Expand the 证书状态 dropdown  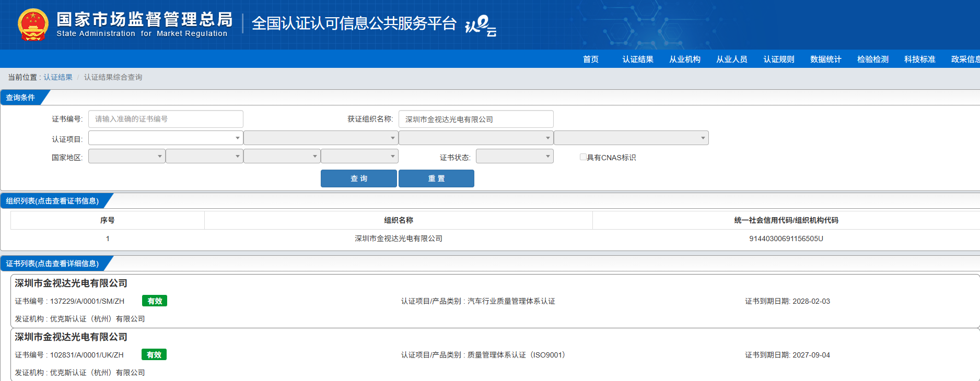pos(514,157)
